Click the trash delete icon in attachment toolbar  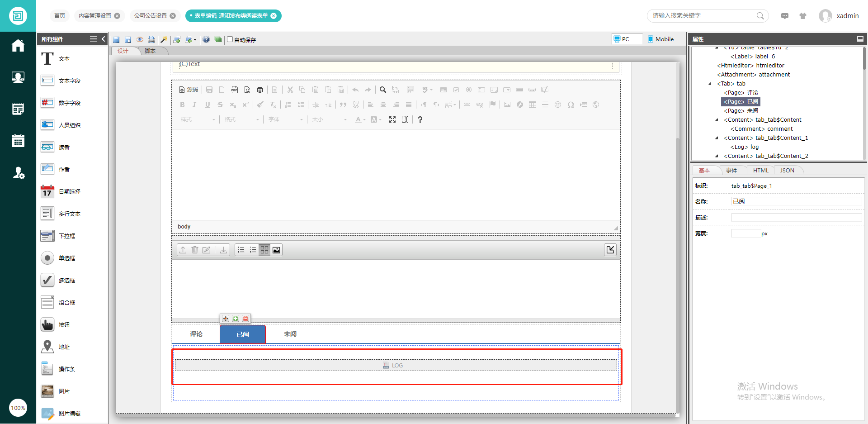[x=195, y=250]
